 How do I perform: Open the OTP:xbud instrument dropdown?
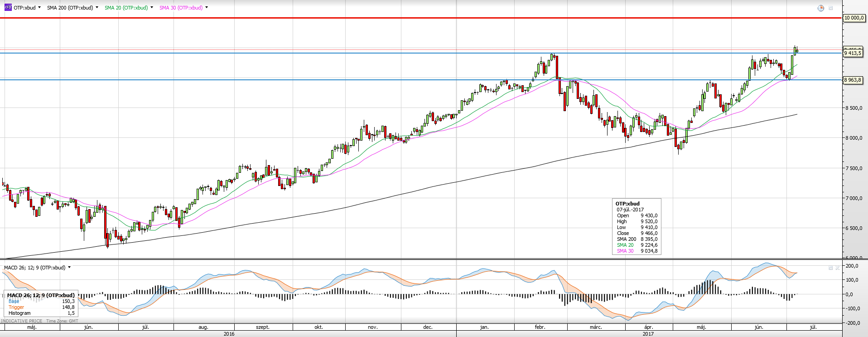[39, 8]
